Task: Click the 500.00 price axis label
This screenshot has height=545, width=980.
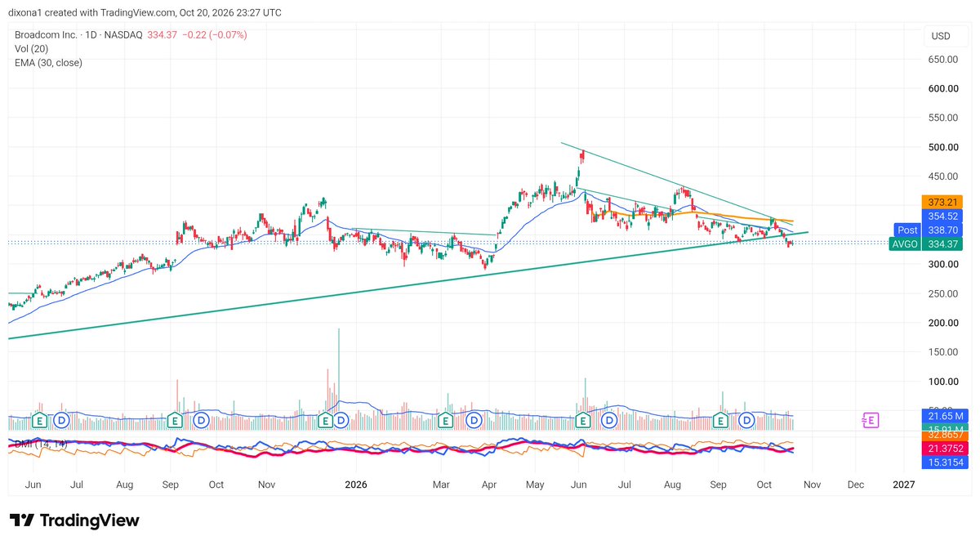Action: click(942, 147)
